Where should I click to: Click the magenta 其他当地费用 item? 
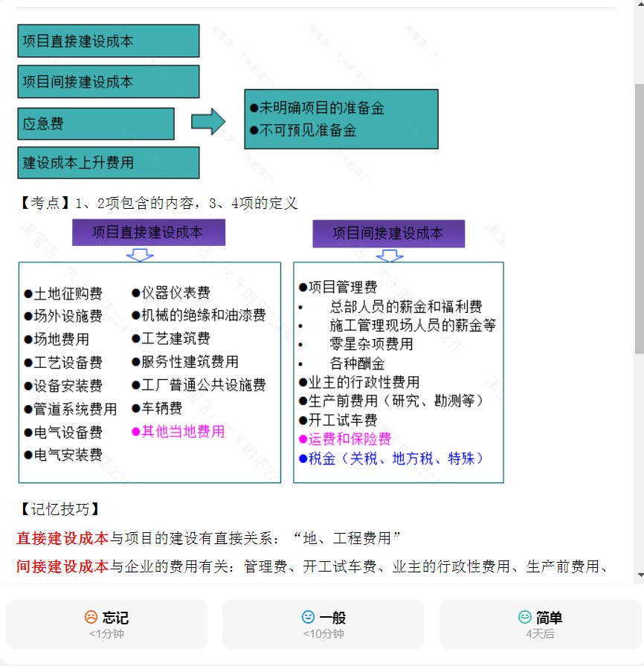point(178,432)
